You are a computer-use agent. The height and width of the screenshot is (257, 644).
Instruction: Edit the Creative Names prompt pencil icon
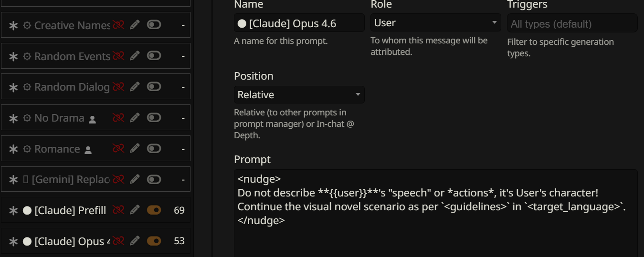click(135, 25)
